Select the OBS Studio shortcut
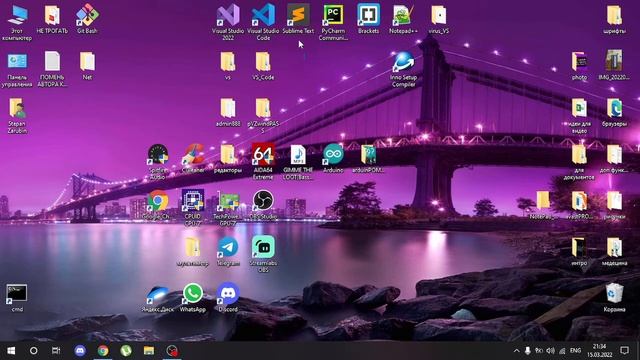 [x=263, y=201]
